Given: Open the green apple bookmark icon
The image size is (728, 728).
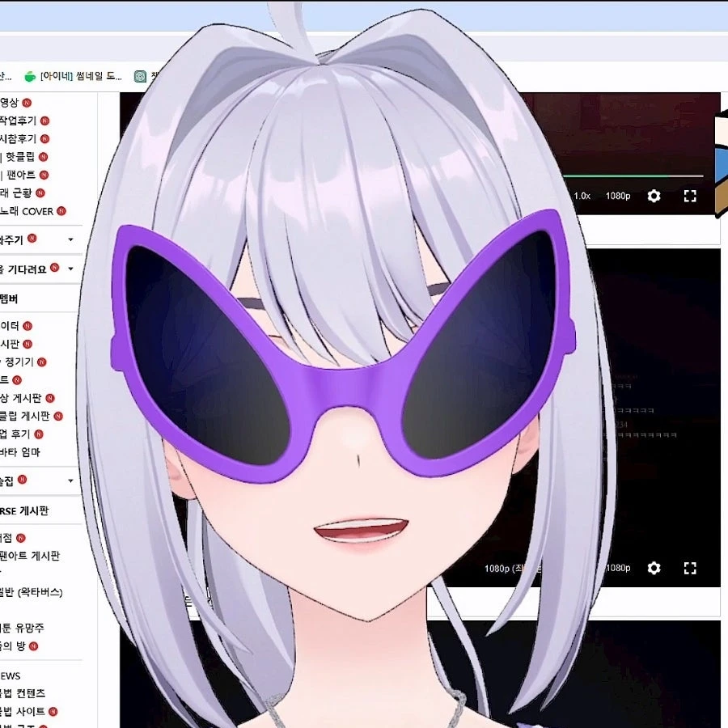Looking at the screenshot, I should pos(30,76).
